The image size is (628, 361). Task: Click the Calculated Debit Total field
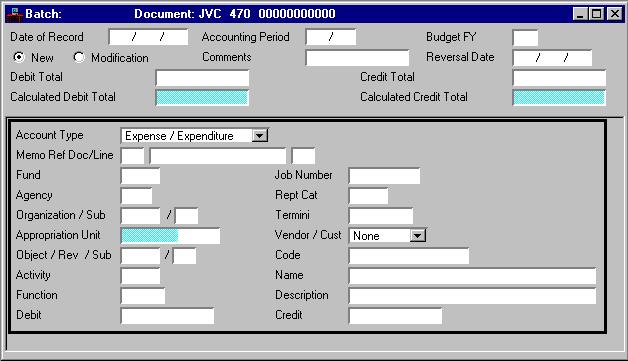pyautogui.click(x=202, y=98)
